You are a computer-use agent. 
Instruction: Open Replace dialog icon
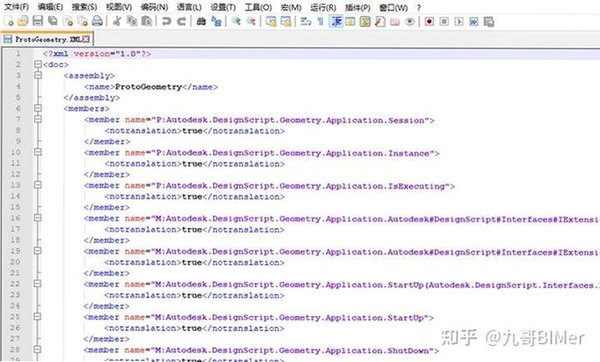click(x=217, y=21)
